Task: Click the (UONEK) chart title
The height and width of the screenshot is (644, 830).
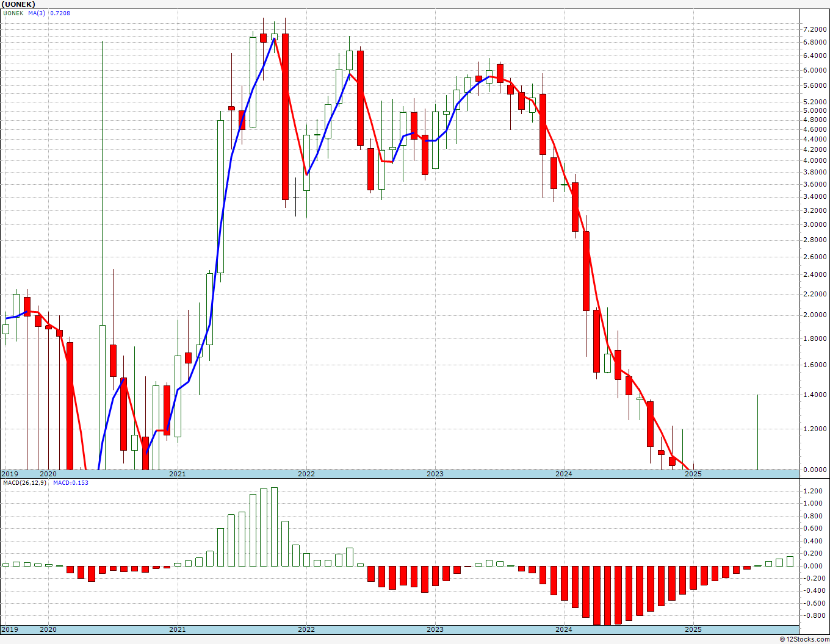Action: pyautogui.click(x=18, y=4)
